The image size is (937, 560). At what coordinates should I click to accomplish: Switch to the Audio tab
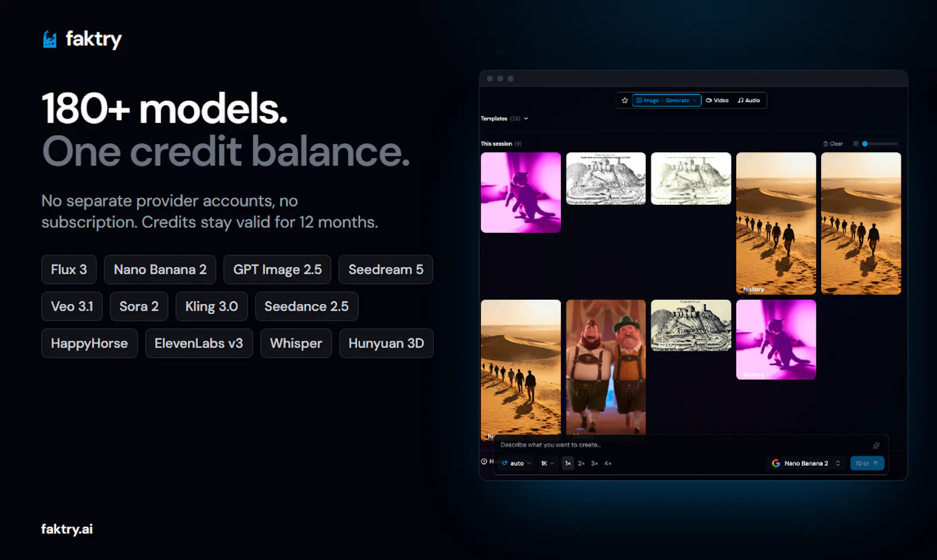749,101
